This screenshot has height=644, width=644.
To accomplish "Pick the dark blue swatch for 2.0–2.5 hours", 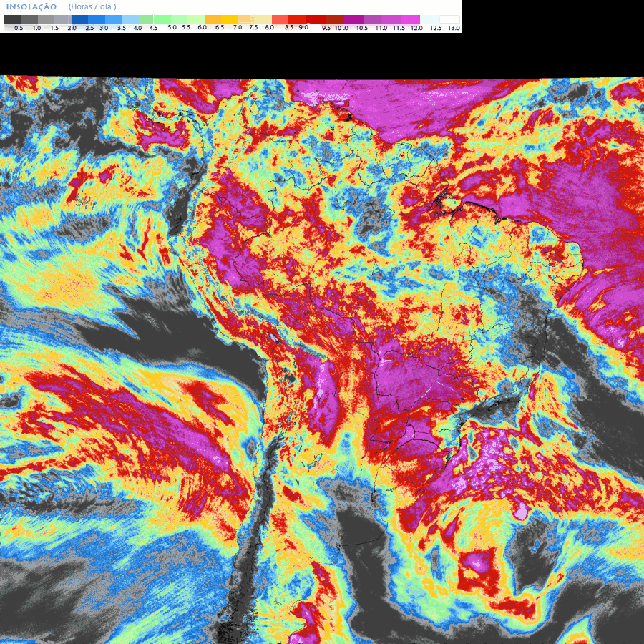I will coord(79,19).
